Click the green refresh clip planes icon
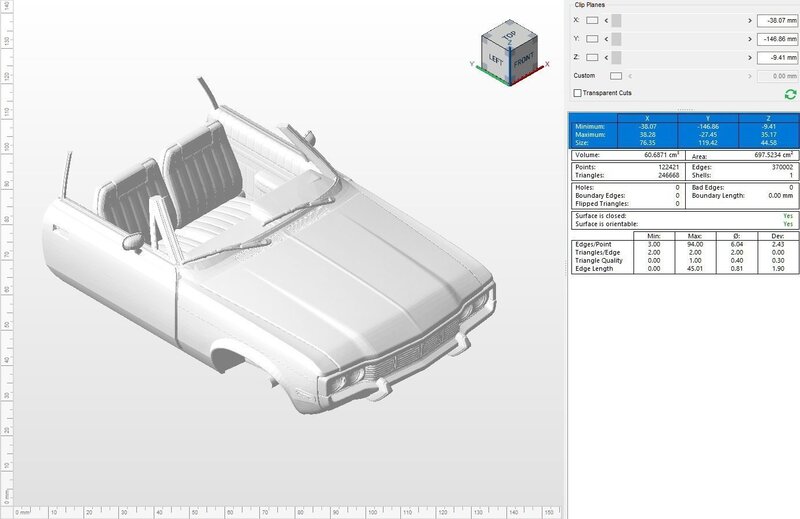The width and height of the screenshot is (800, 519). [x=790, y=93]
